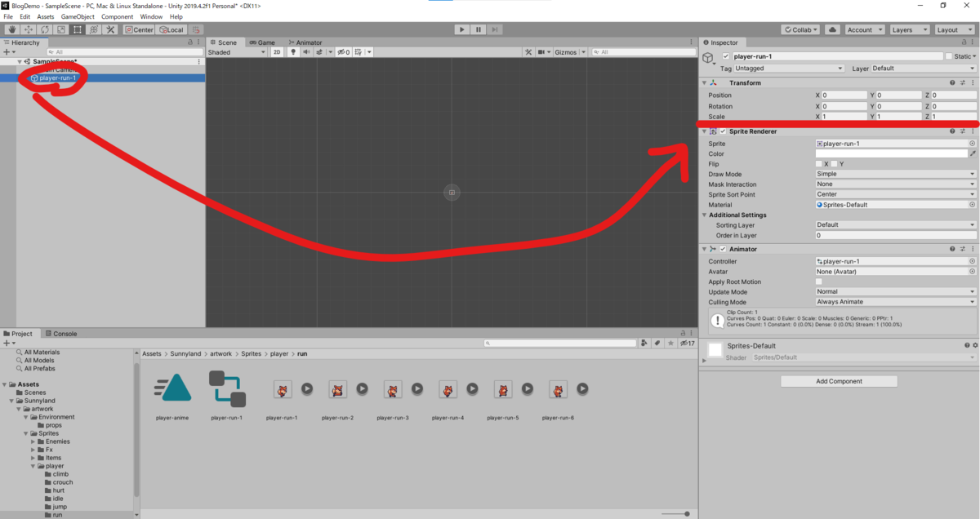Click Search by Type icon in Project

click(644, 344)
